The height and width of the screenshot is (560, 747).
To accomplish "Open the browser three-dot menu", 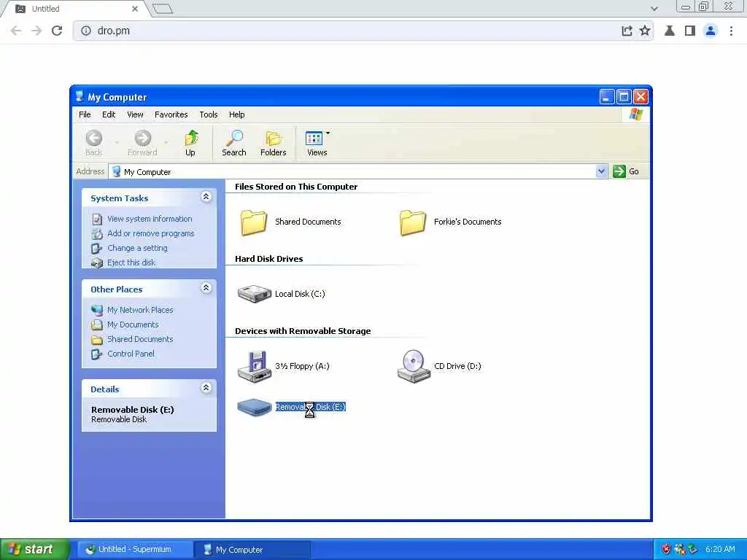I will click(731, 31).
